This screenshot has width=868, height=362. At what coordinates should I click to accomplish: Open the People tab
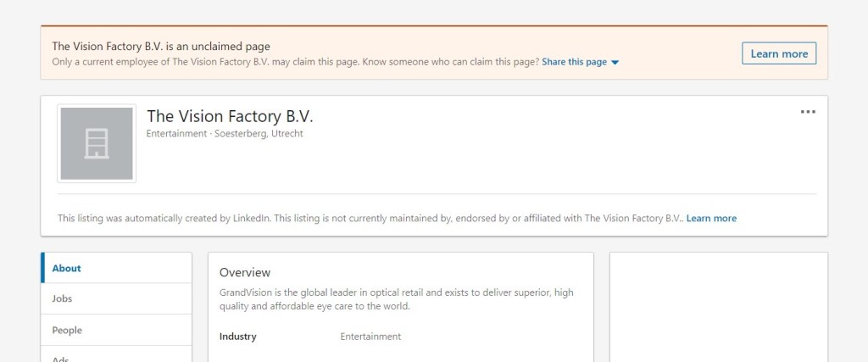point(67,330)
